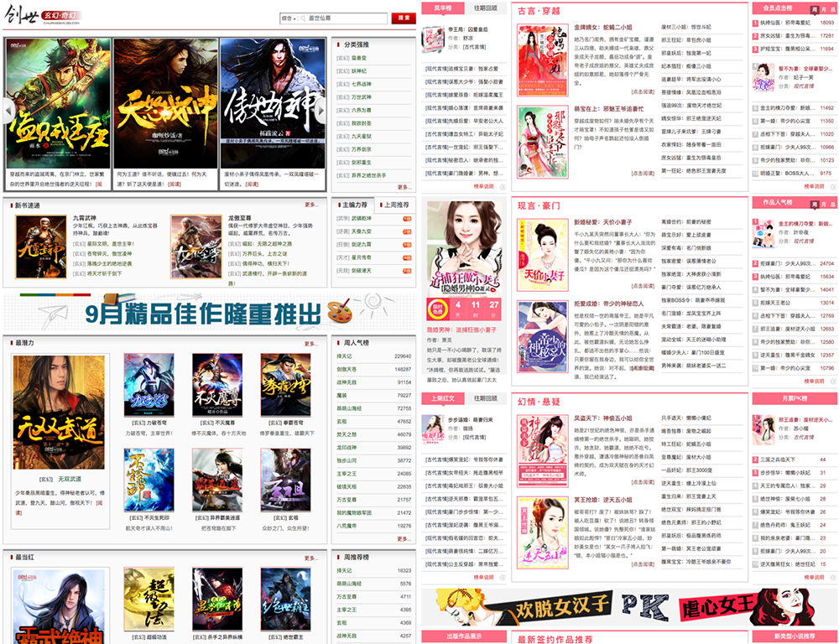Click 更多 in the 分类强推 panel
This screenshot has height=644, width=839.
click(404, 187)
